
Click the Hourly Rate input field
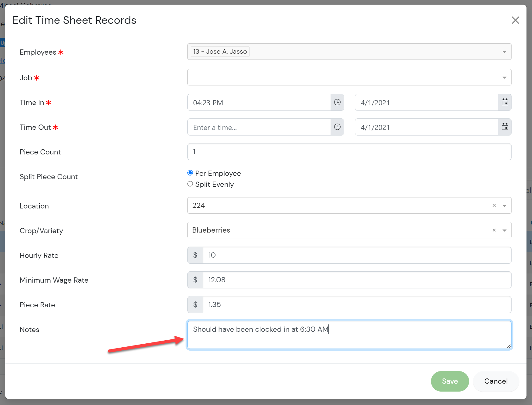[x=356, y=255]
